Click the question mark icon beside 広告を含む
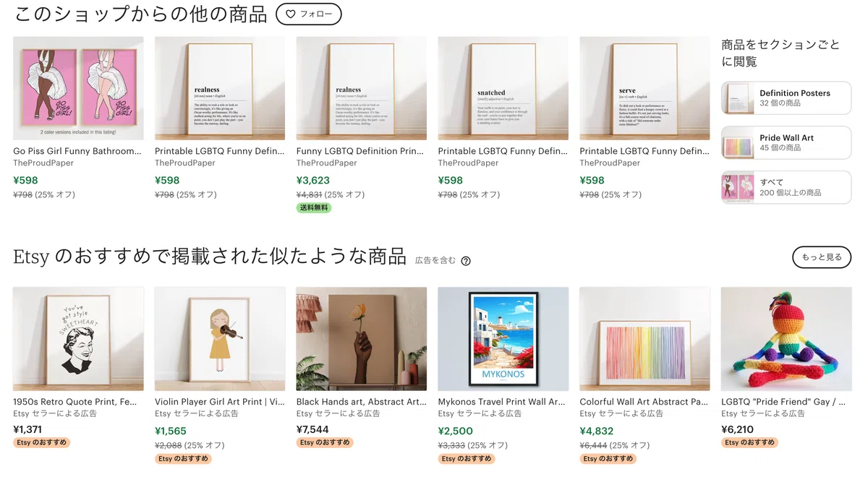The image size is (868, 482). (x=466, y=261)
